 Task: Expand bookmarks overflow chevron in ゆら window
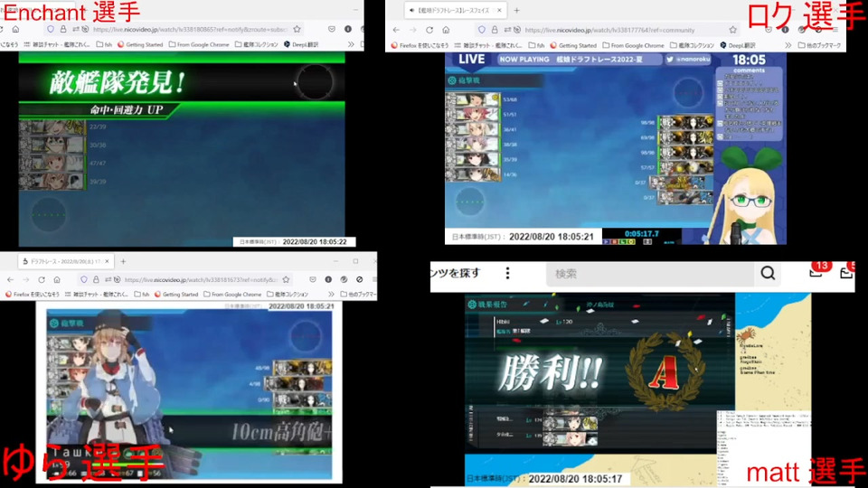tap(331, 295)
